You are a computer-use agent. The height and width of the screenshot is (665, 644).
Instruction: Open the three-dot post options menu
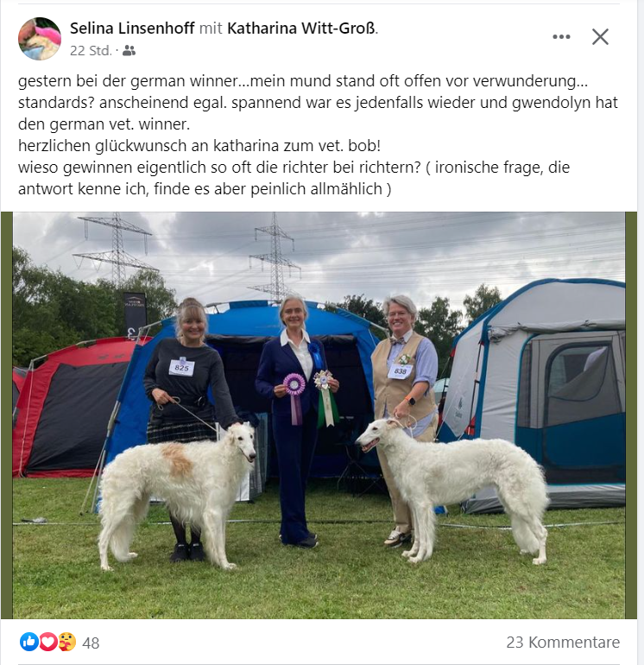click(561, 37)
